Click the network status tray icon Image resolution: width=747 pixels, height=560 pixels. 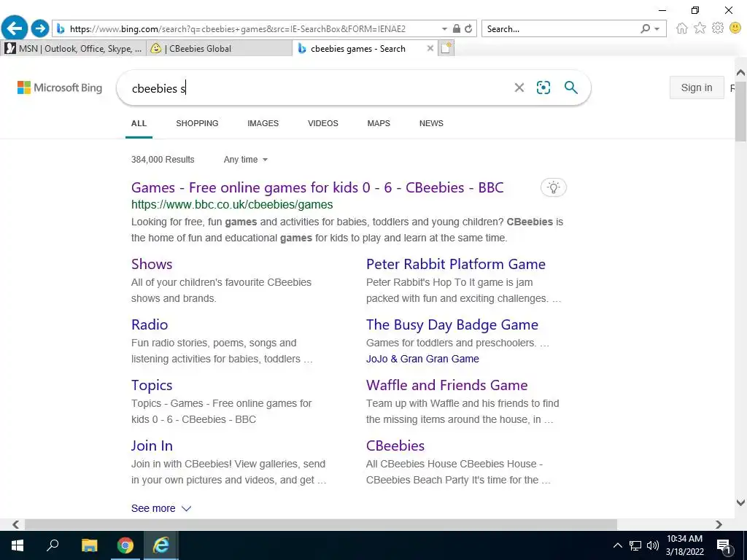(x=635, y=545)
